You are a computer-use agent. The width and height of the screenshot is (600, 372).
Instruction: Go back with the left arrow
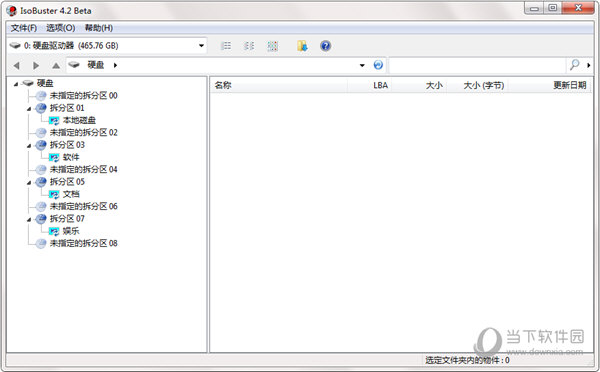pyautogui.click(x=16, y=65)
